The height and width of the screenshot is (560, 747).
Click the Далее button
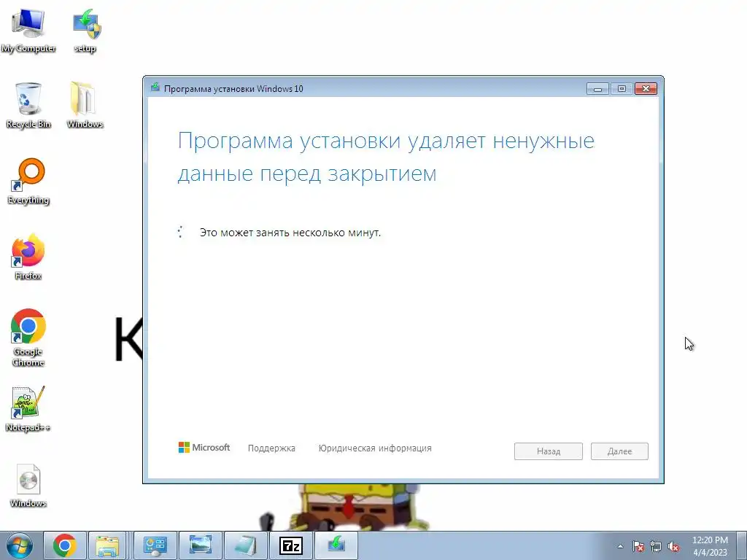tap(619, 451)
